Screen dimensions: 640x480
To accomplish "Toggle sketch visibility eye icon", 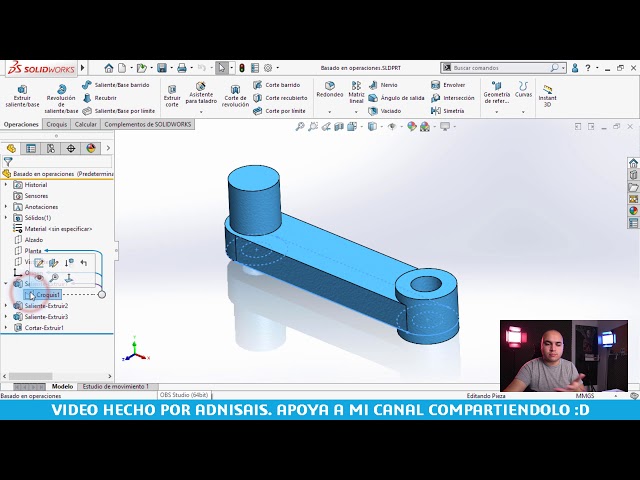I will (39, 278).
